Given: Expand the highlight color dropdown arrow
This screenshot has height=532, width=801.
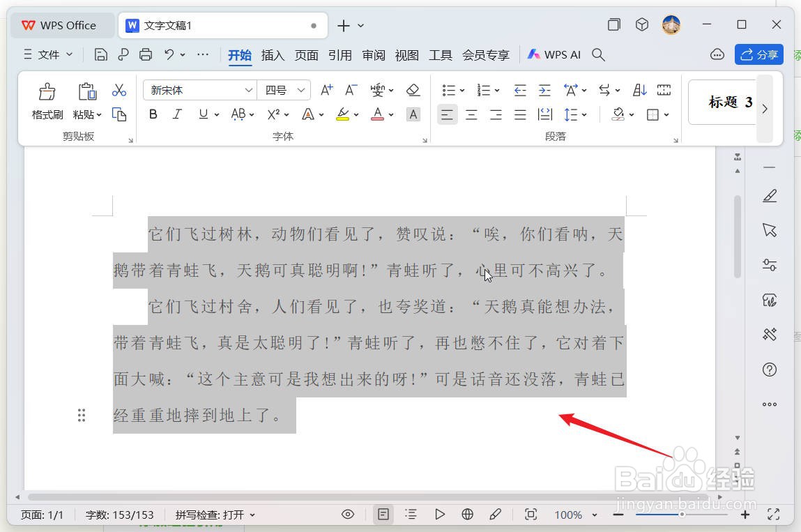Looking at the screenshot, I should [356, 115].
